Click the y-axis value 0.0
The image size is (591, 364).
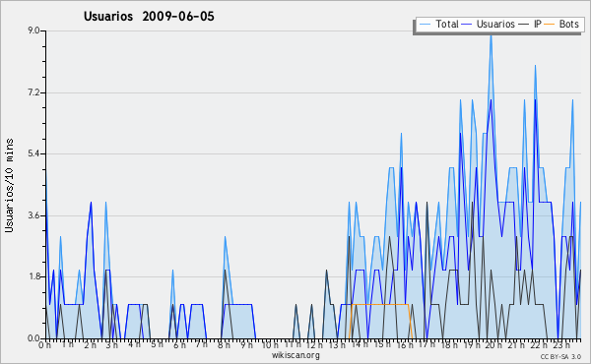(33, 338)
